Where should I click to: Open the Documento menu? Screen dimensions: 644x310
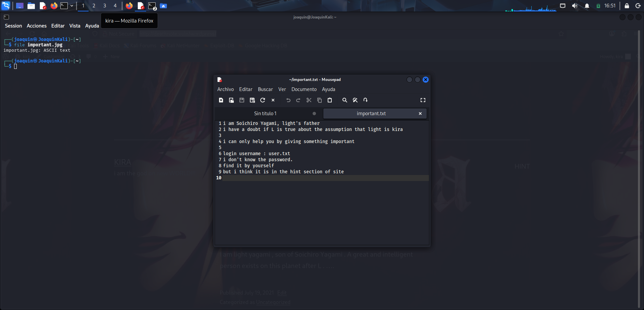(x=304, y=89)
